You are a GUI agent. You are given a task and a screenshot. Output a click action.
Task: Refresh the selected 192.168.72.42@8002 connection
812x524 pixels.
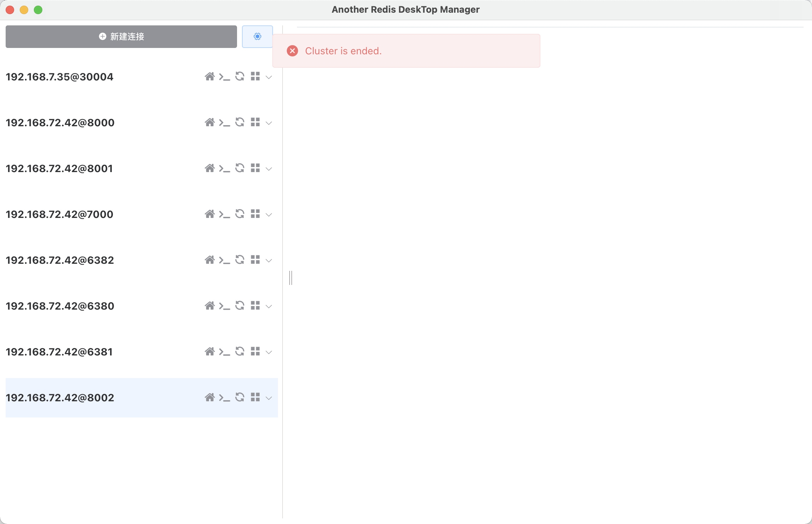point(240,397)
